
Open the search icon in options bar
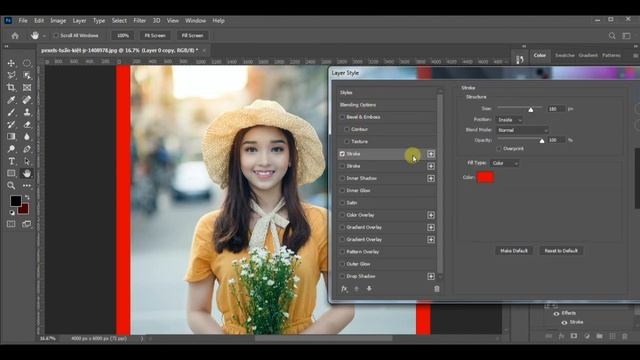[x=612, y=36]
